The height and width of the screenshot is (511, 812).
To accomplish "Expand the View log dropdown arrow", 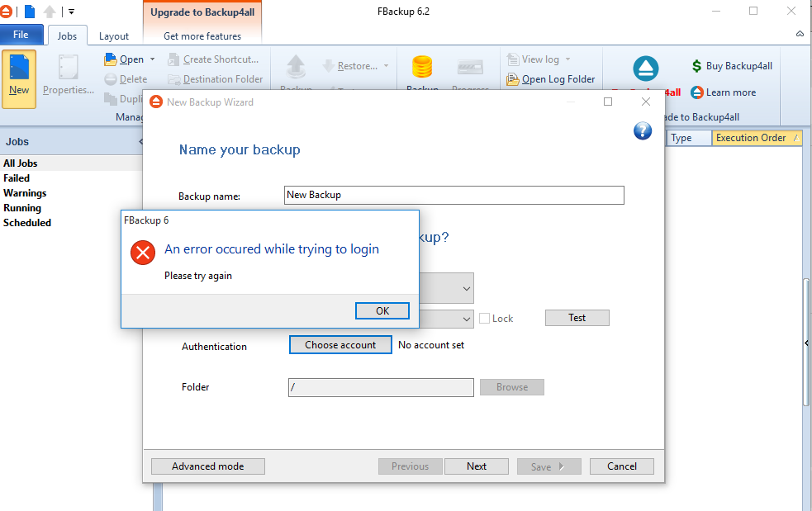I will (567, 59).
